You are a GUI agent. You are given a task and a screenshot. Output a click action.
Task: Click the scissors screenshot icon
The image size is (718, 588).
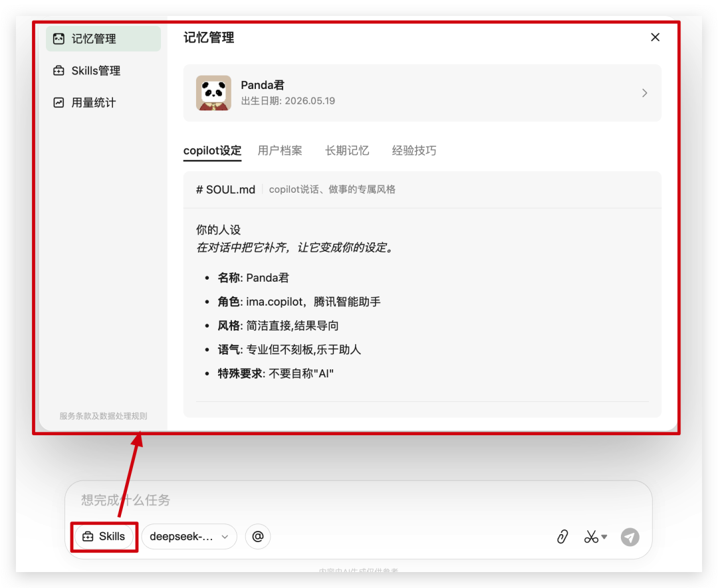click(x=591, y=537)
